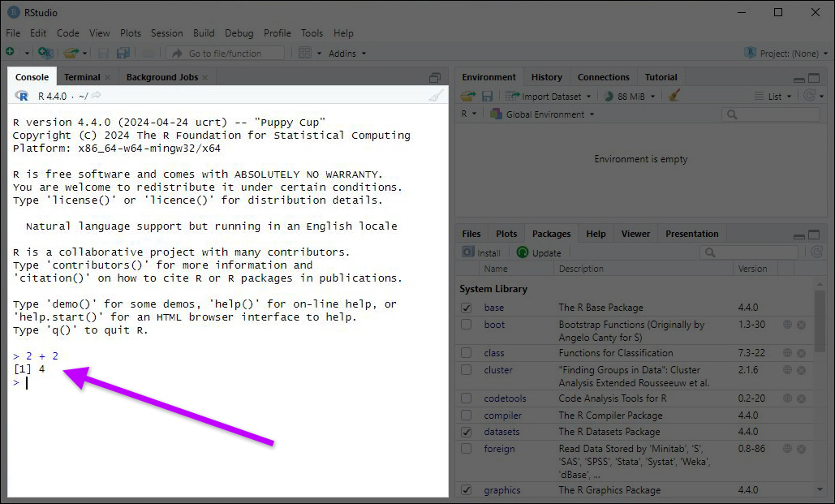This screenshot has height=504, width=835.
Task: Click the Load workspace icon in Environment
Action: (x=468, y=96)
